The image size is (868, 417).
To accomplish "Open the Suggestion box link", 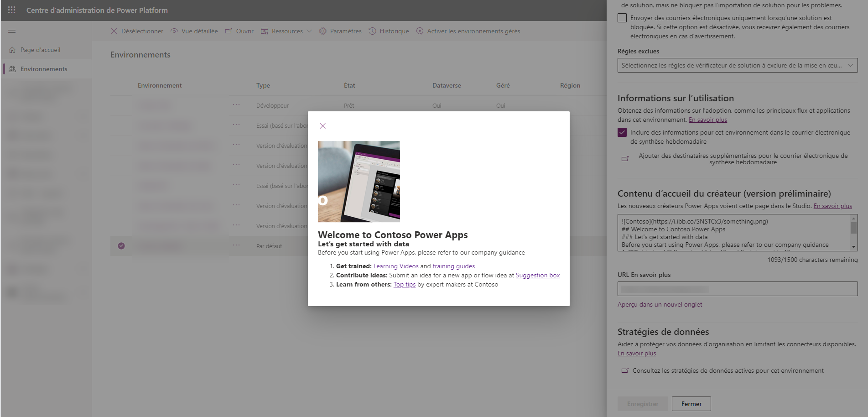I will (x=538, y=275).
